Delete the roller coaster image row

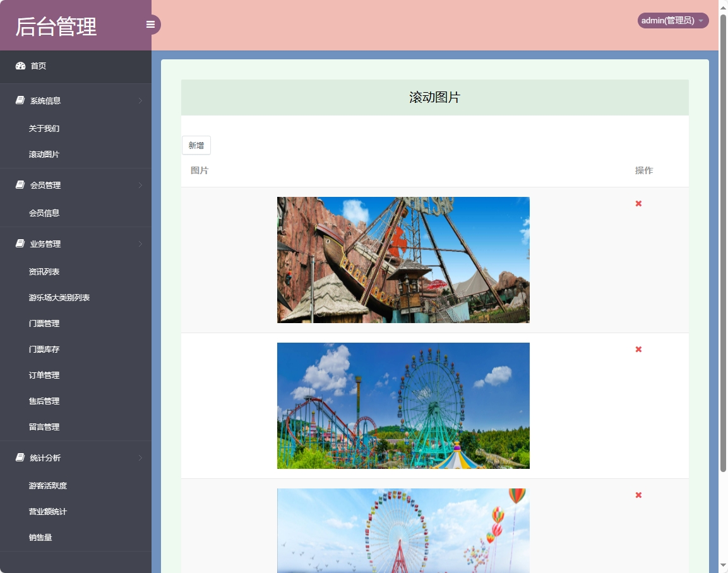tap(638, 349)
